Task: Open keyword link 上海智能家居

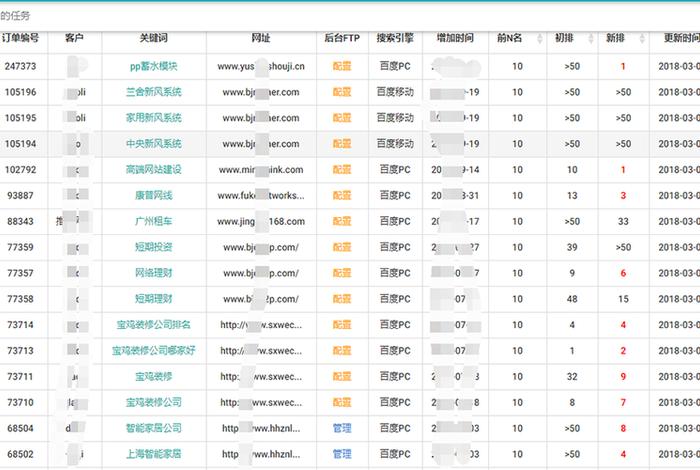Action: (154, 454)
